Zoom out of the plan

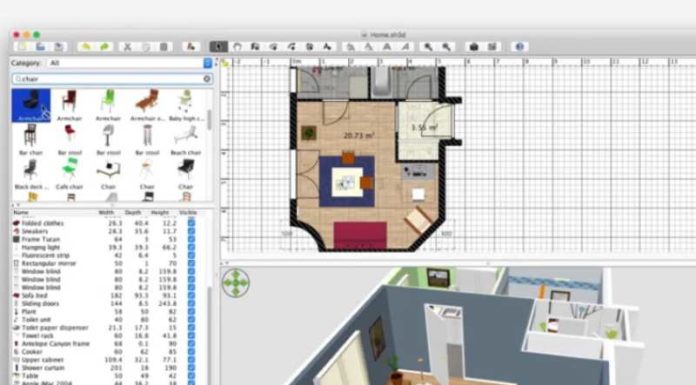pos(447,47)
